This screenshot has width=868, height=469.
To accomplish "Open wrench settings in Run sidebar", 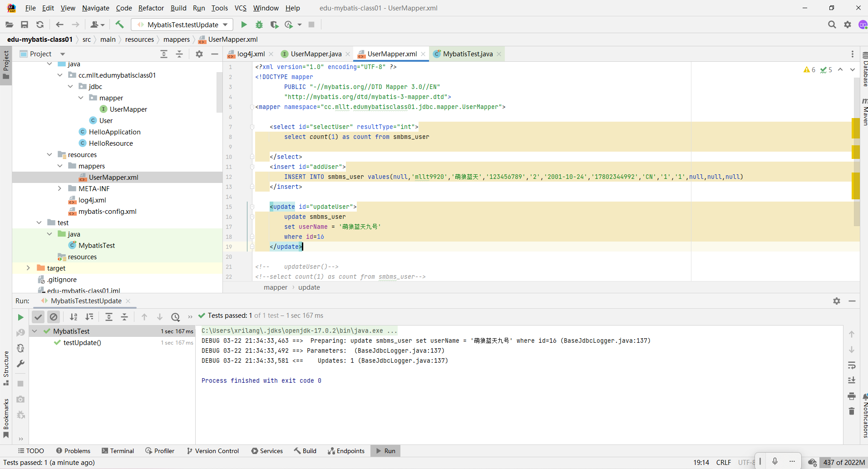I will click(x=20, y=364).
